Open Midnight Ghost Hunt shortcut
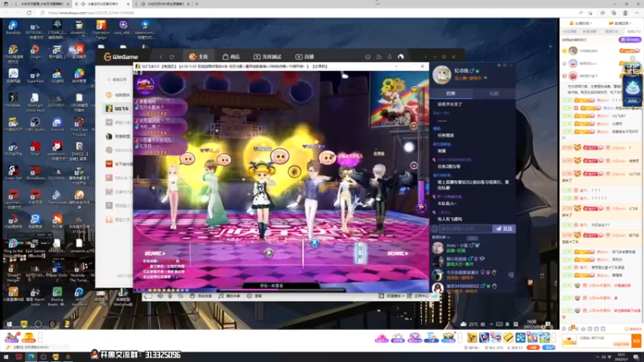Image resolution: width=644 pixels, height=362 pixels. point(35,102)
